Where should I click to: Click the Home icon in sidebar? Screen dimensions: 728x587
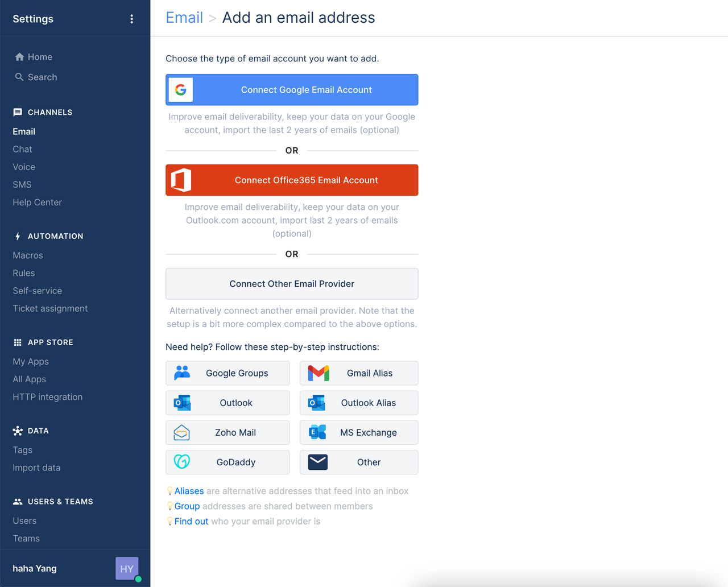coord(19,57)
